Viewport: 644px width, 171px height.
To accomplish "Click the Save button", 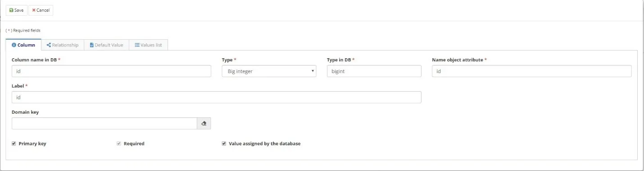I will click(x=16, y=10).
